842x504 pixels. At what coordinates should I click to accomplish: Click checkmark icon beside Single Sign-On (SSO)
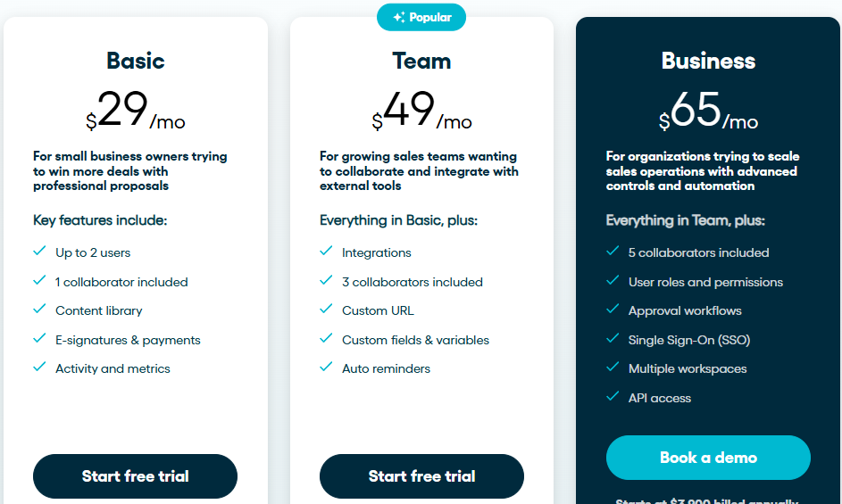click(x=613, y=339)
